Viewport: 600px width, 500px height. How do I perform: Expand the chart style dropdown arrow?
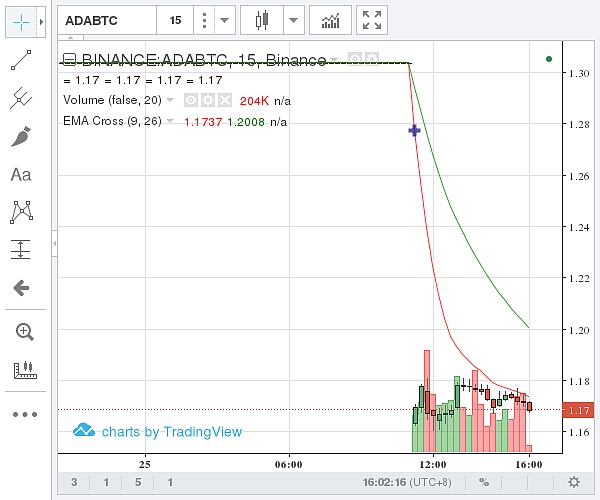point(293,20)
